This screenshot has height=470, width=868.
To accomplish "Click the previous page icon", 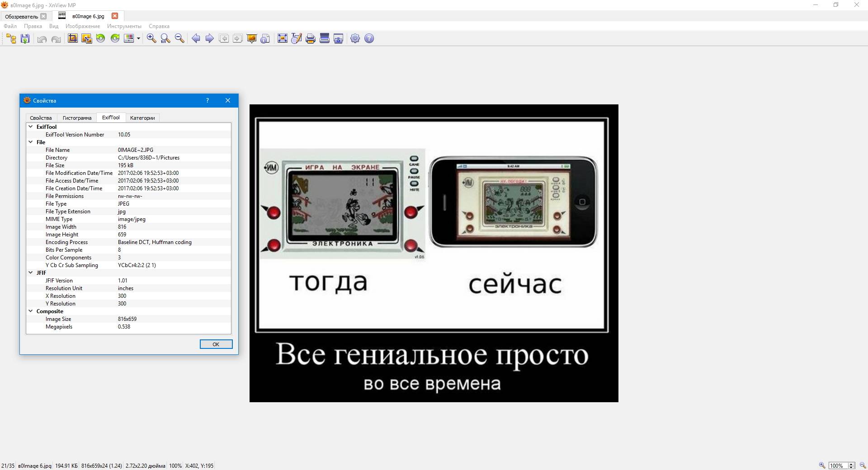I will 223,38.
